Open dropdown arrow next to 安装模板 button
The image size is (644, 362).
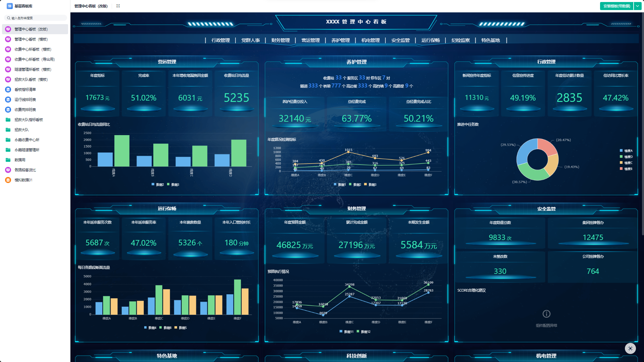(638, 6)
